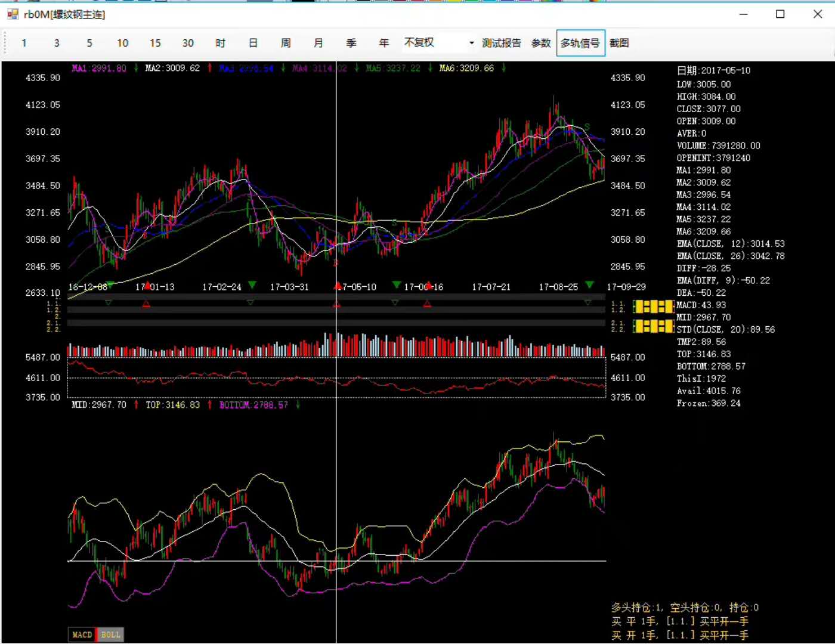Click the yellow signal grid beside rows 2.1/2.2

pos(653,326)
